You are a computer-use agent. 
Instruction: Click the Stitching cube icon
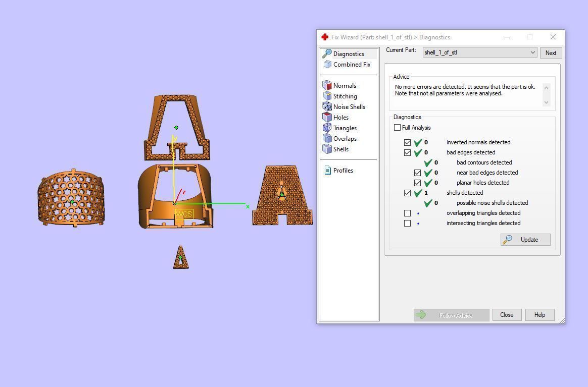[x=327, y=96]
